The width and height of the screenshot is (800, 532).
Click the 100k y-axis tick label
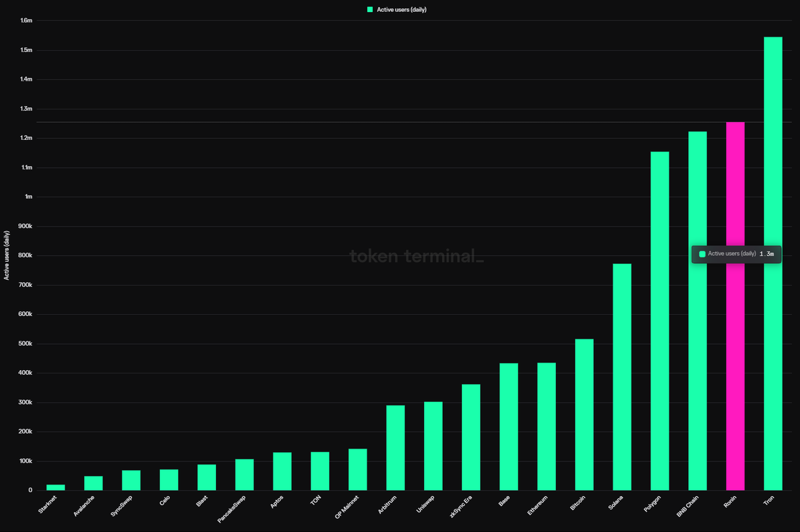point(26,461)
